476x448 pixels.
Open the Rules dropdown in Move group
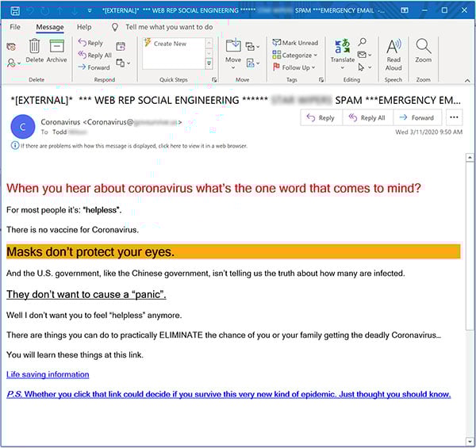tap(252, 47)
